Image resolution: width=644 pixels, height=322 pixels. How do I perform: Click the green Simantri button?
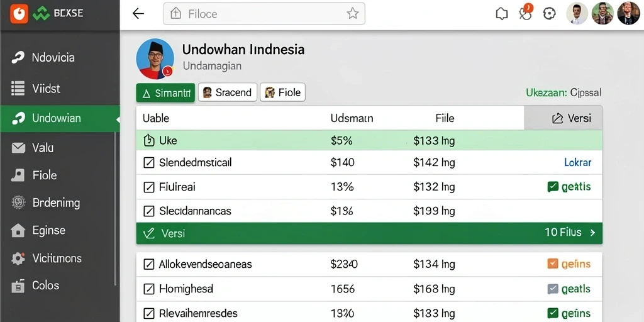coord(165,93)
